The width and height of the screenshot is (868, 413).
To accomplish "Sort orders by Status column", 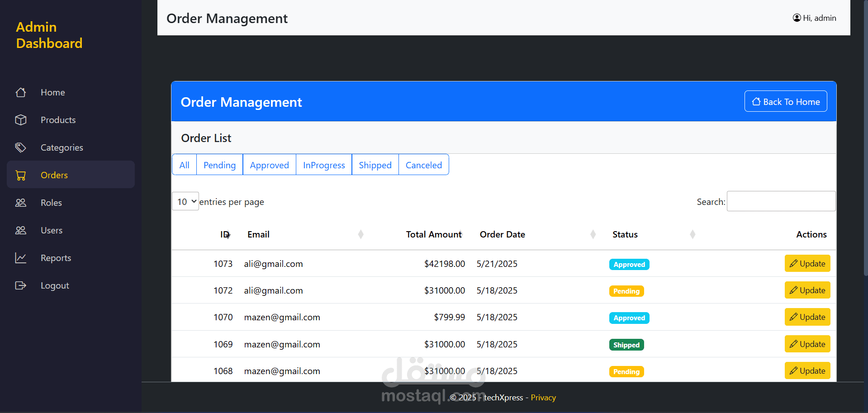I will (x=692, y=234).
